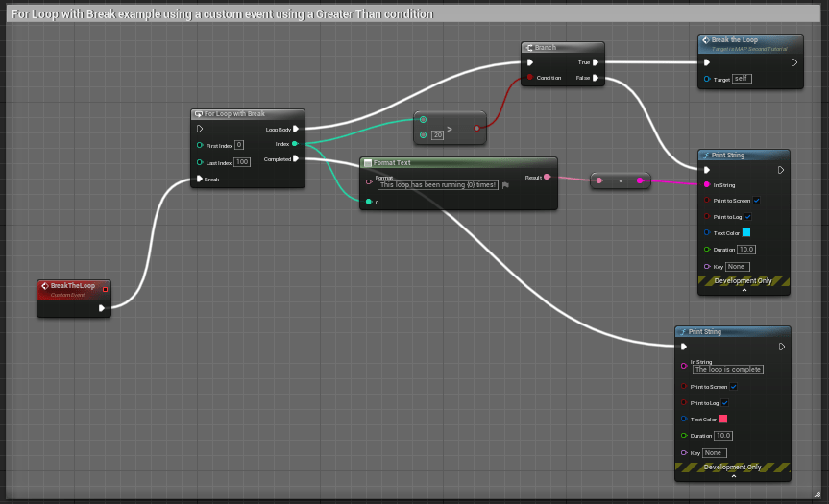Click the Format Text node's Result pin
The height and width of the screenshot is (504, 829).
point(548,177)
